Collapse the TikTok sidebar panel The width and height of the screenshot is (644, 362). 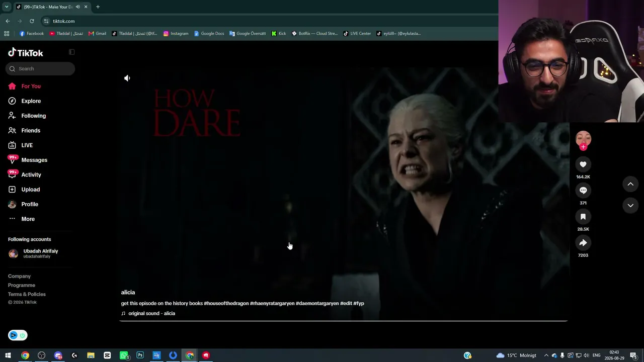pos(71,52)
